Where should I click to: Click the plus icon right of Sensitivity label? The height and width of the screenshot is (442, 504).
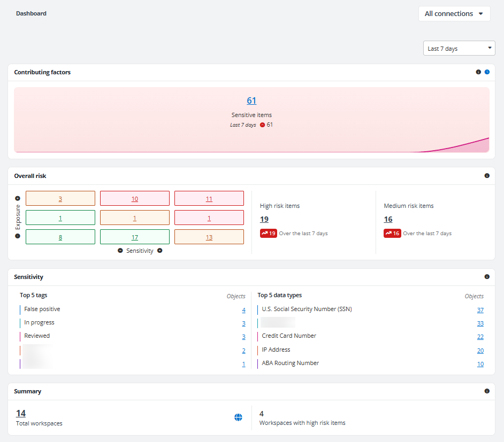(x=160, y=250)
